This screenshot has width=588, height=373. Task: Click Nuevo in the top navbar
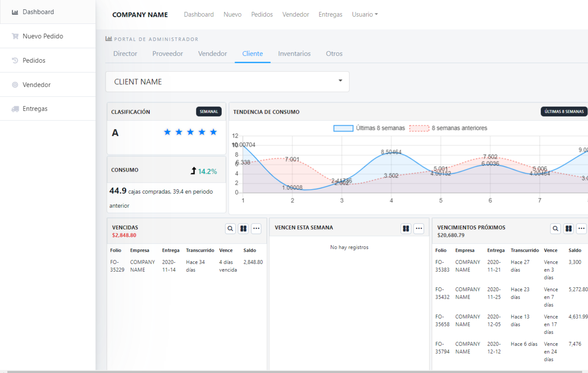point(232,14)
